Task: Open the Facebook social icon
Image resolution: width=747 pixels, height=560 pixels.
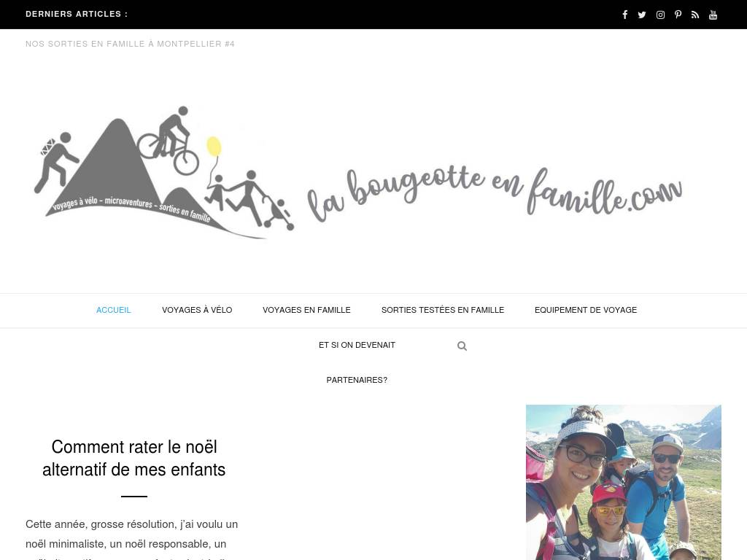Action: pos(624,15)
